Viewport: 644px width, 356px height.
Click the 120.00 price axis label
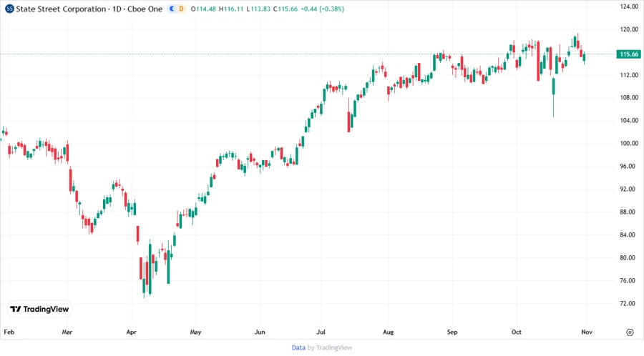click(629, 29)
